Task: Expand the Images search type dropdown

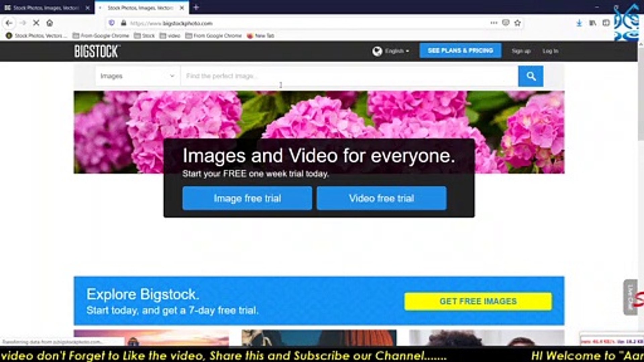Action: (137, 76)
